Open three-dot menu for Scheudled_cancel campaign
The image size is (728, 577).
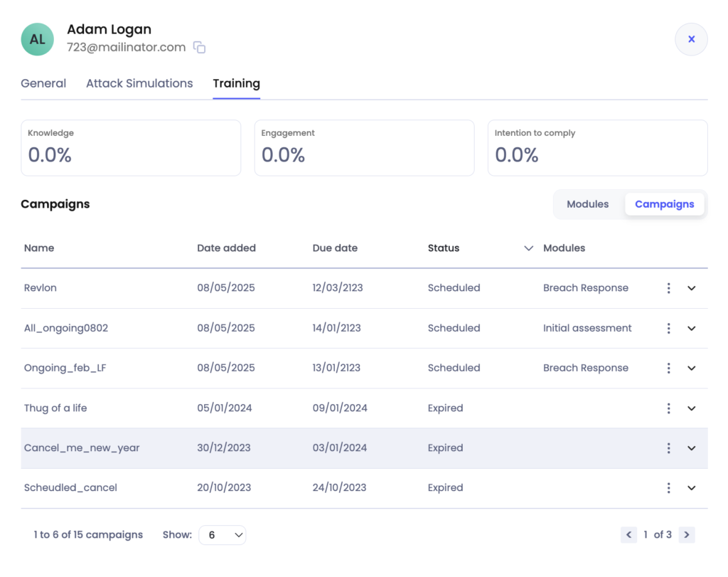[668, 488]
